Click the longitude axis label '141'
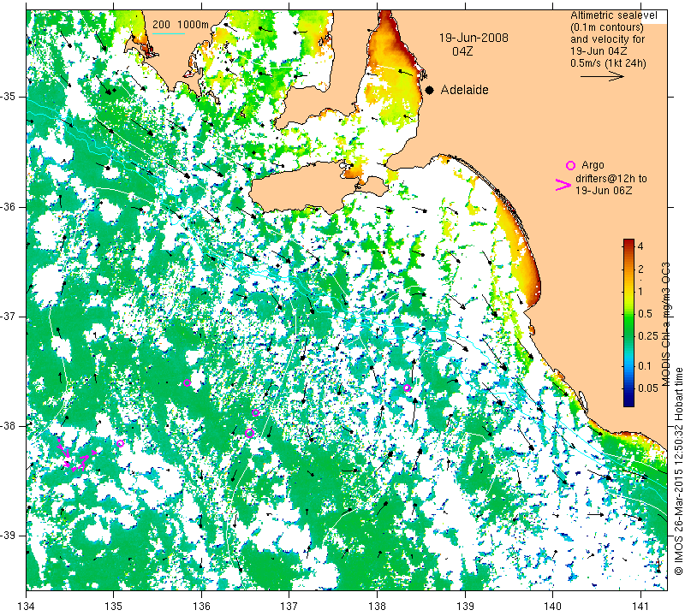The height and width of the screenshot is (616, 685). click(x=640, y=607)
